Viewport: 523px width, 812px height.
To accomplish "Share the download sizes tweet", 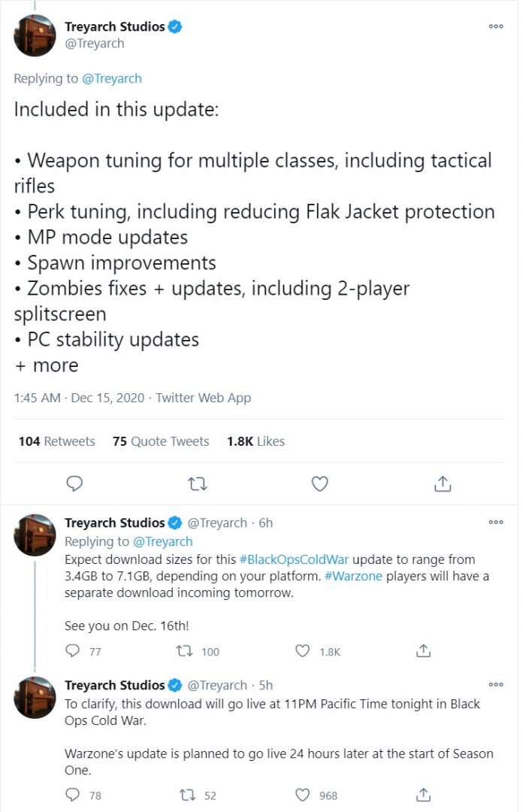I will pyautogui.click(x=424, y=651).
